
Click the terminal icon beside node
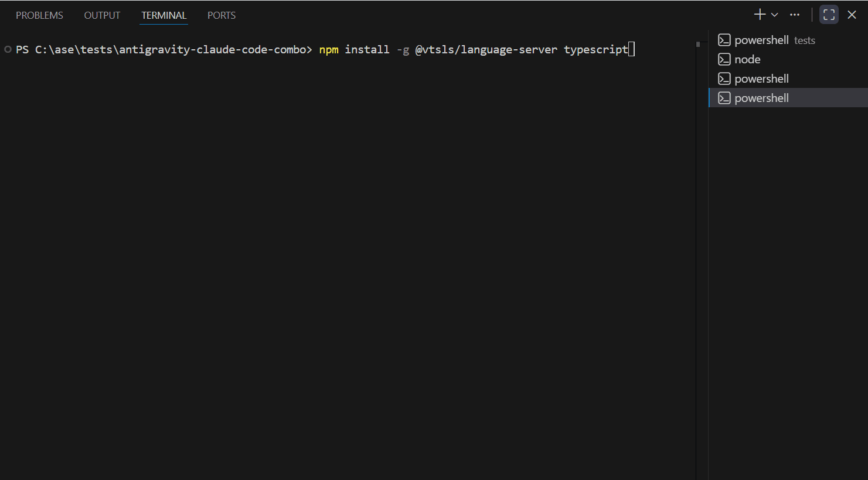pyautogui.click(x=724, y=59)
